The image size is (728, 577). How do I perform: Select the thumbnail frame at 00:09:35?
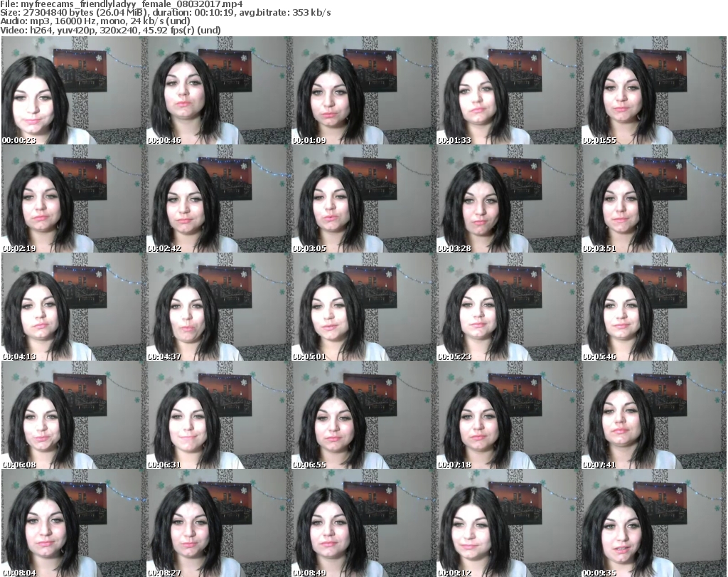[x=654, y=523]
